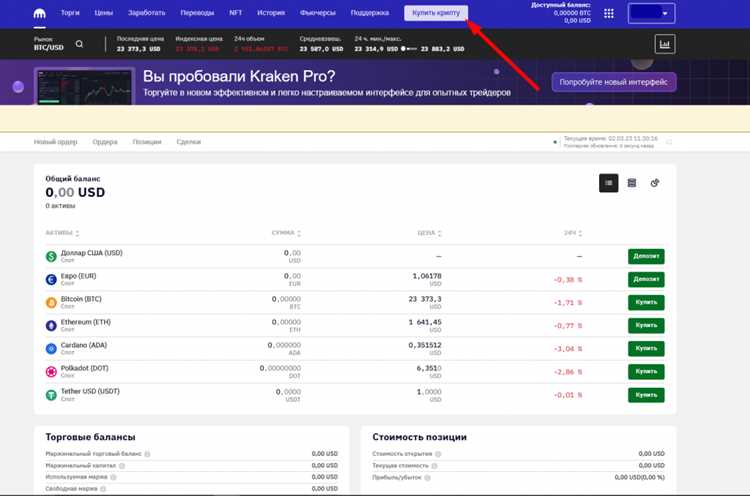Open the apps grid icon
Viewport: 750px width, 496px height.
(x=608, y=13)
